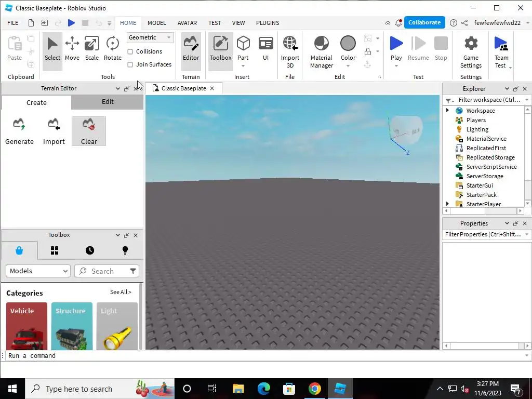
Task: Switch to the PLUGINS ribbon tab
Action: pos(268,23)
